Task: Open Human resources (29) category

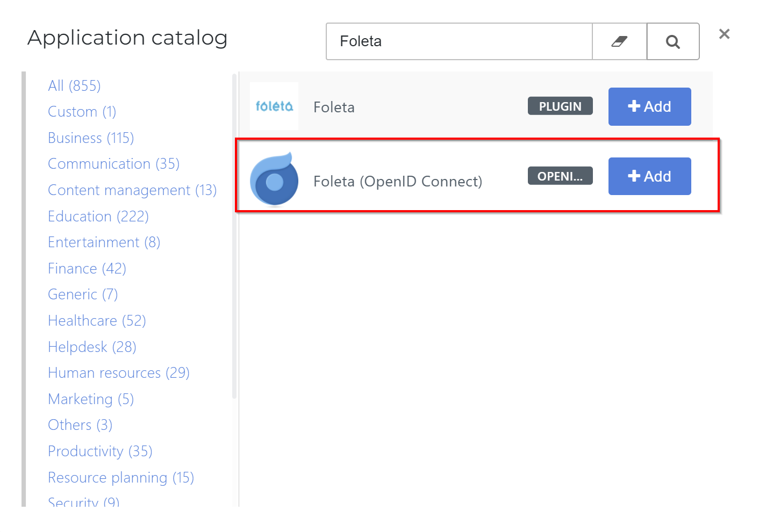Action: (119, 373)
